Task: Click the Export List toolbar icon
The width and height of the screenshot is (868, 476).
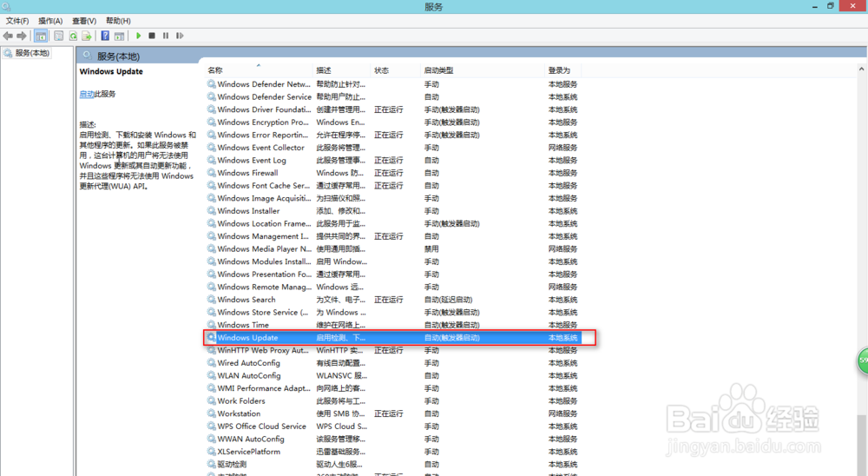Action: coord(87,36)
